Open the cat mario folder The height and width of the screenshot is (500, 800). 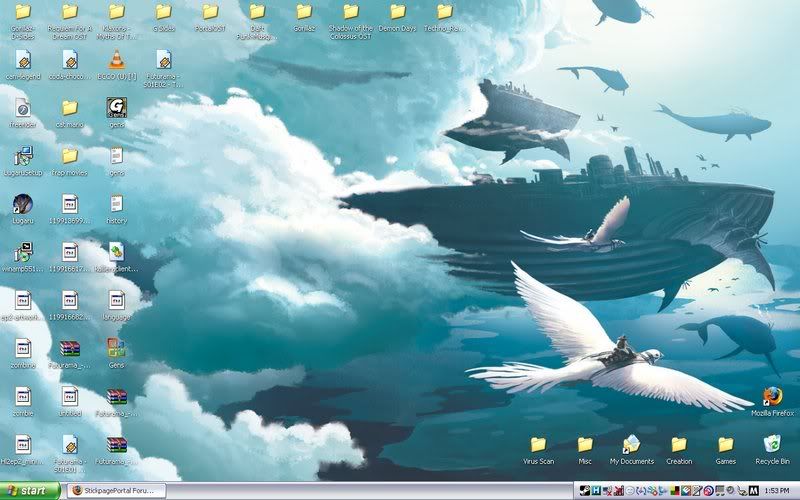(70, 108)
